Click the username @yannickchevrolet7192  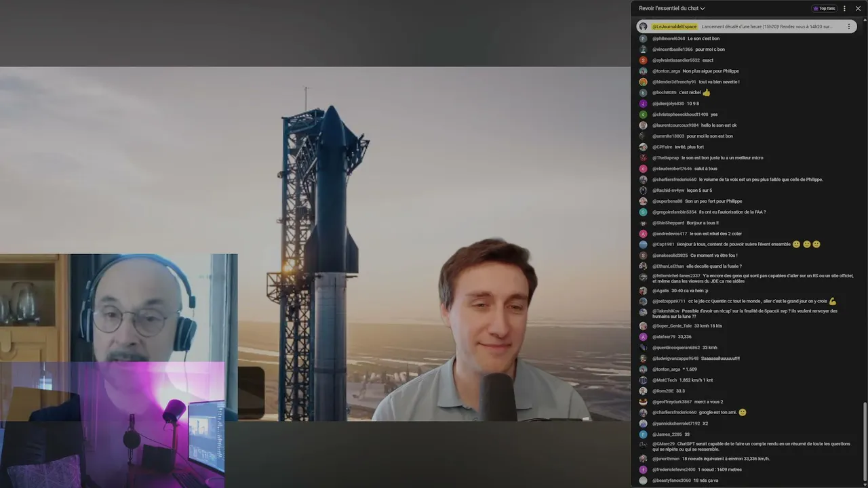click(676, 424)
